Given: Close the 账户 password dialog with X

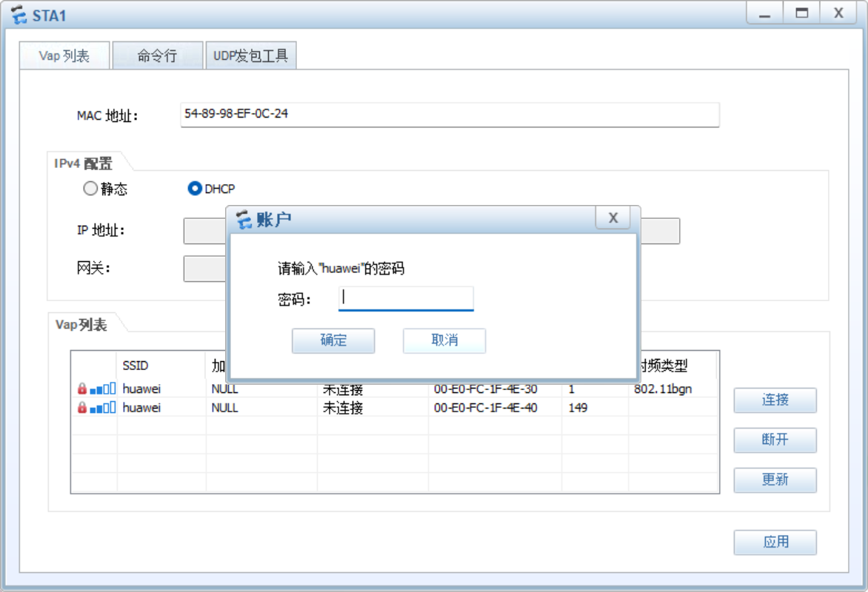Looking at the screenshot, I should click(612, 218).
